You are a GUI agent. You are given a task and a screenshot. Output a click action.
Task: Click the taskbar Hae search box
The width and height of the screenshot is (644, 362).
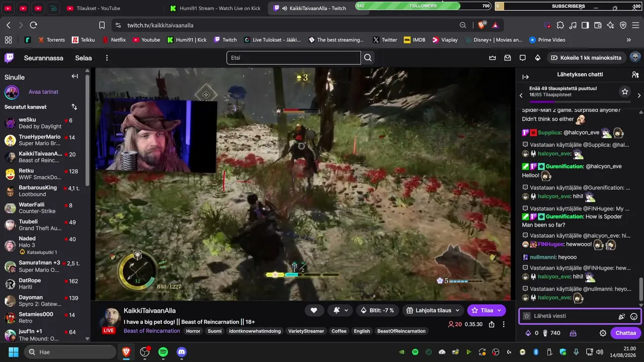[70, 352]
